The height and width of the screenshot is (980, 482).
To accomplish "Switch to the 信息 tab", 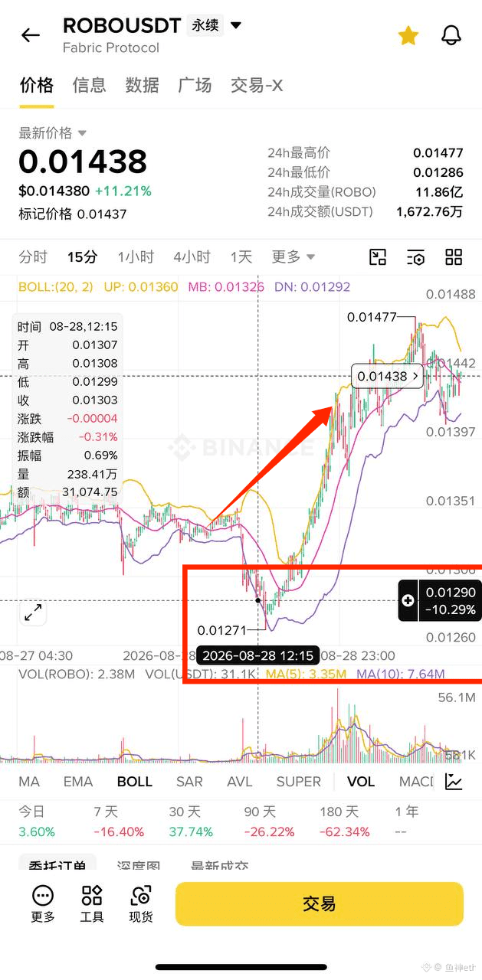I will click(89, 85).
